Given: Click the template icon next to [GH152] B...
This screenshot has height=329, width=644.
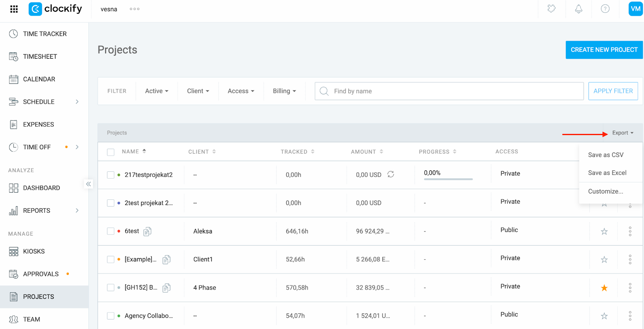Looking at the screenshot, I should coord(167,288).
